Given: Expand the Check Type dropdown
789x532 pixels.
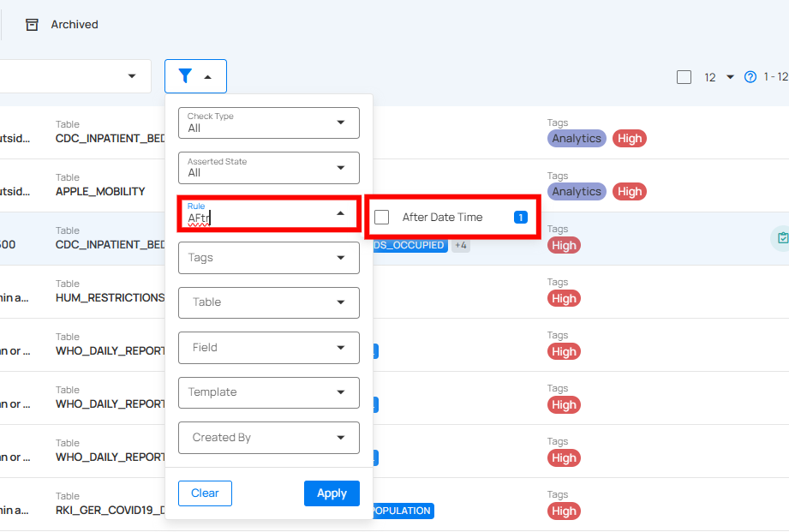Looking at the screenshot, I should pos(268,123).
